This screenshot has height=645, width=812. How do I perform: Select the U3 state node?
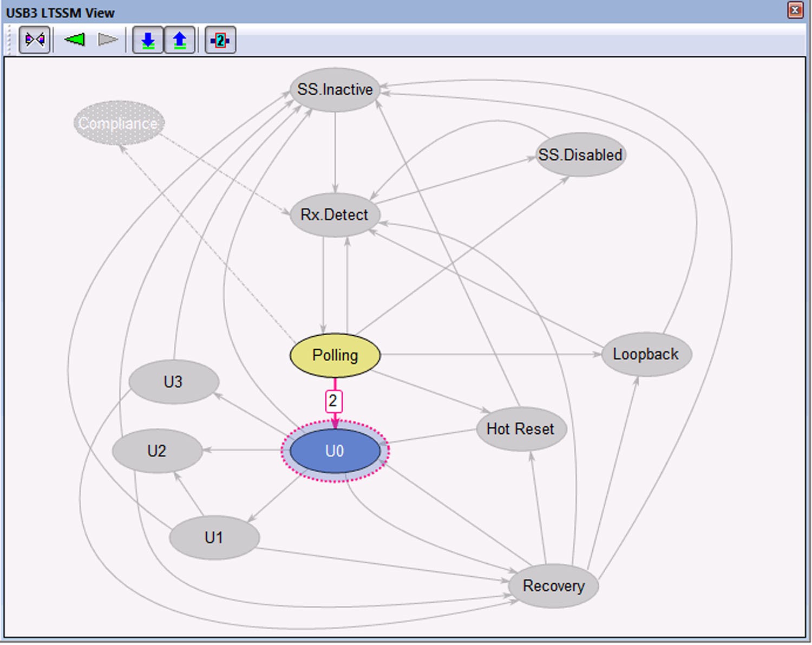(174, 382)
